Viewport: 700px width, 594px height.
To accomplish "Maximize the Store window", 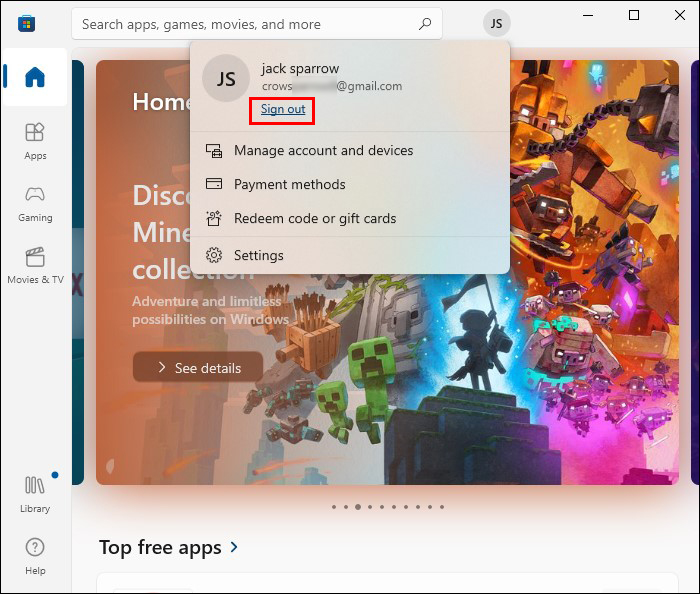I will pyautogui.click(x=634, y=16).
